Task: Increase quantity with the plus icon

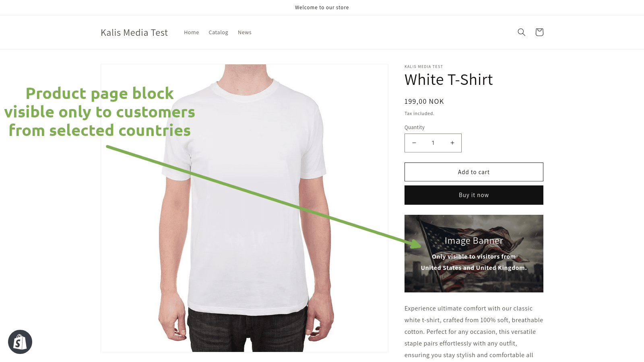Action: 452,143
